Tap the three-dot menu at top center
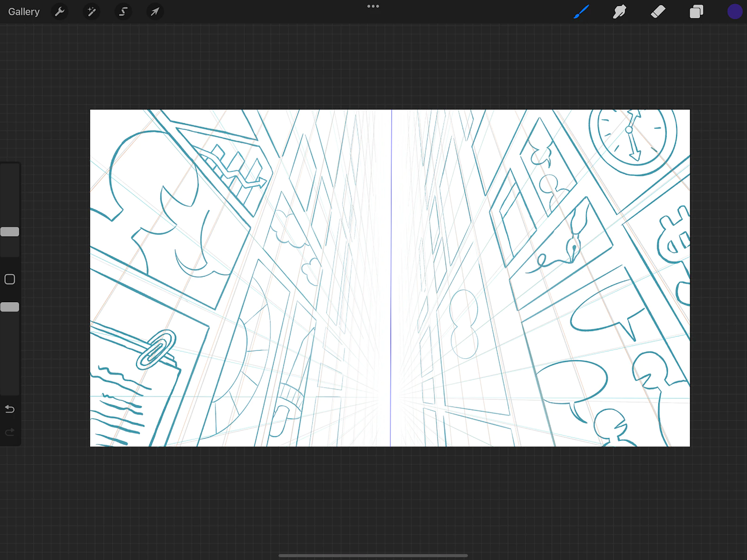 click(x=373, y=7)
